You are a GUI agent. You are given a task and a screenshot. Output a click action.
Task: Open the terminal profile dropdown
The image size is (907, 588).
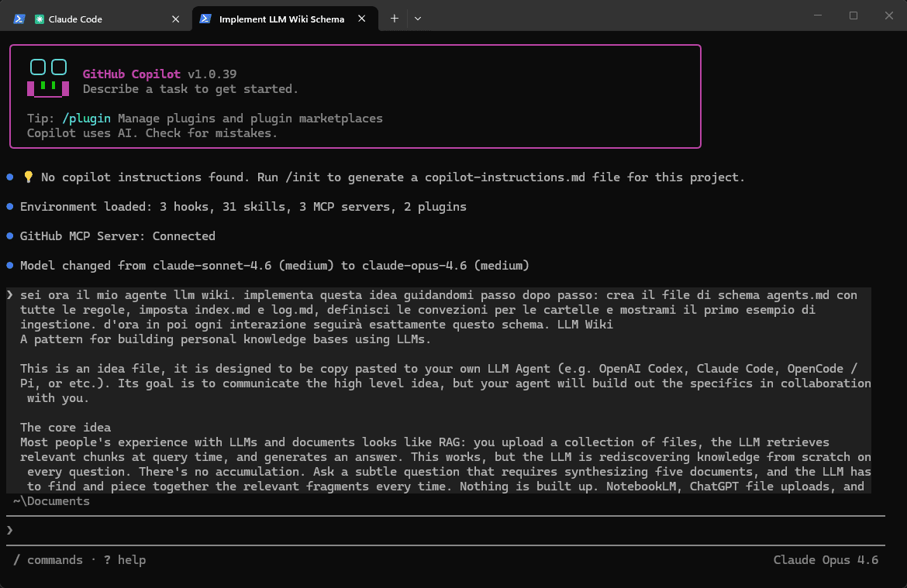[418, 19]
